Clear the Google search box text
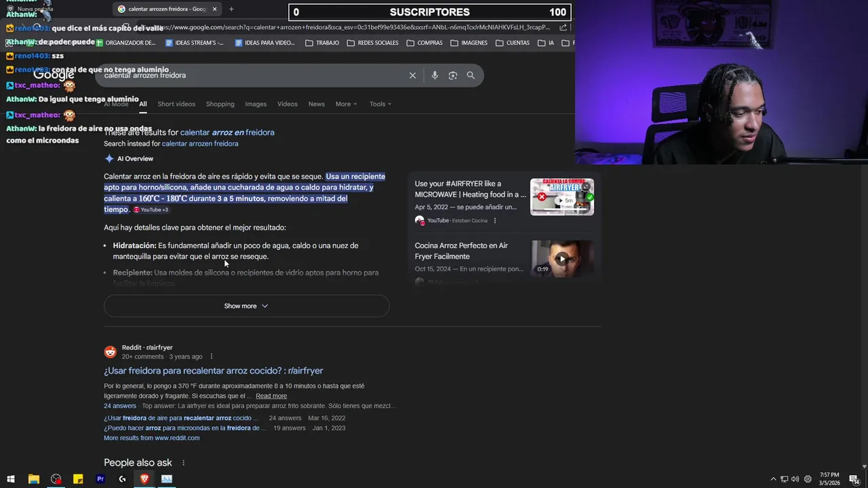This screenshot has height=488, width=868. click(412, 75)
